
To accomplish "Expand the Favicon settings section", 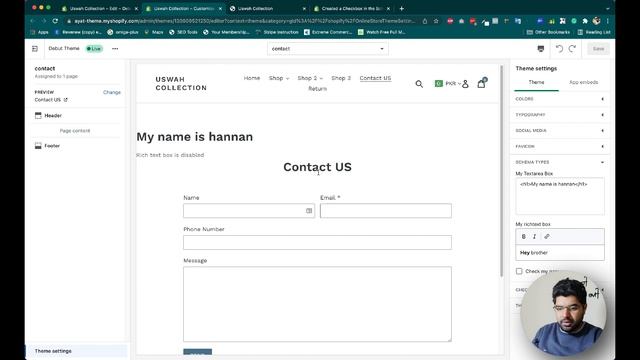I will (x=560, y=146).
